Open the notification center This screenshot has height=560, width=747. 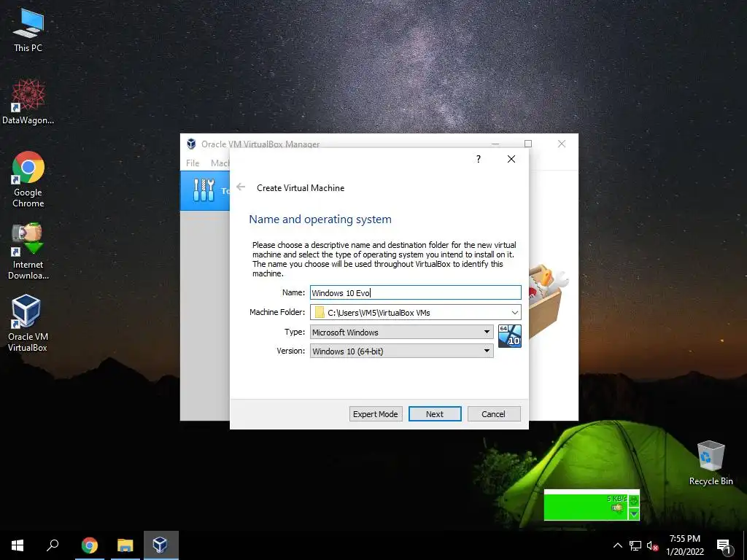click(724, 545)
